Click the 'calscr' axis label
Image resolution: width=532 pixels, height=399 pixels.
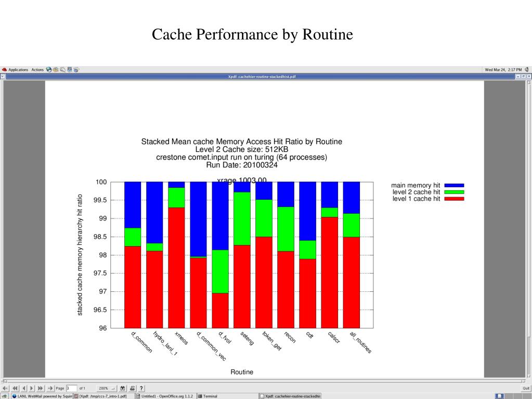point(334,337)
